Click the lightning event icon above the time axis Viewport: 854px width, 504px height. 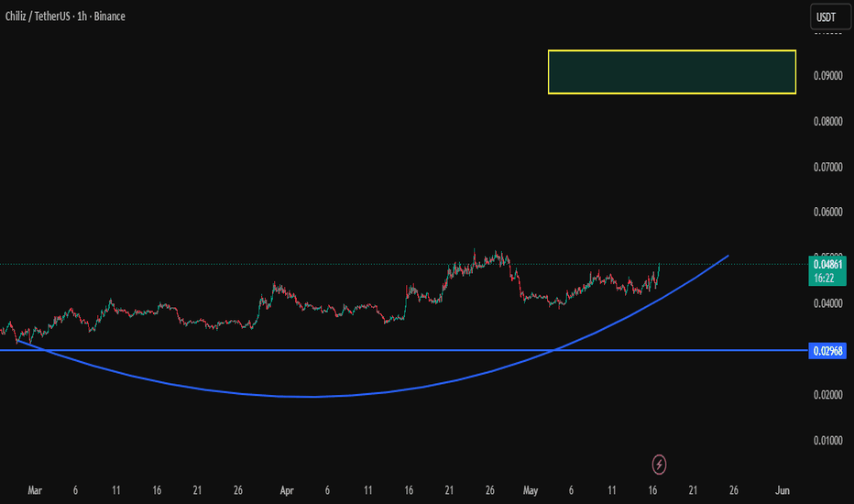click(659, 465)
